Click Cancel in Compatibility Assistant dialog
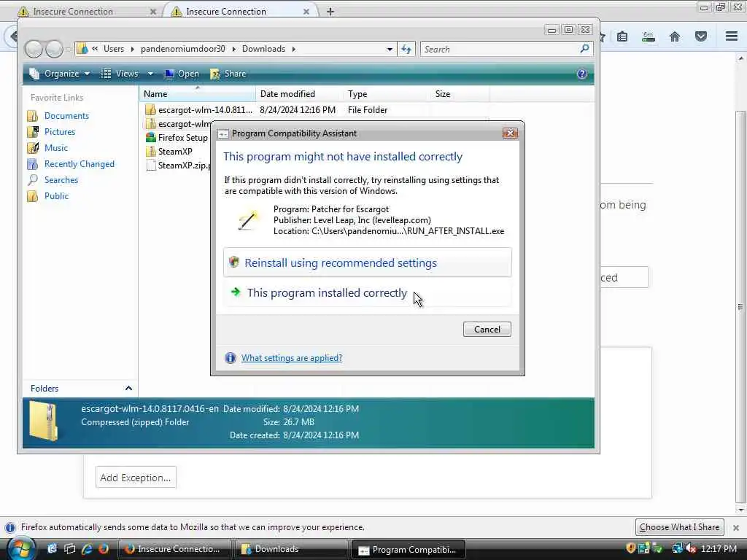 coord(487,329)
